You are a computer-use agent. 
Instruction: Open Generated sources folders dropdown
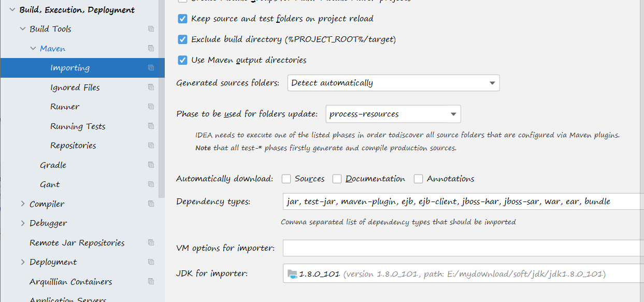393,83
